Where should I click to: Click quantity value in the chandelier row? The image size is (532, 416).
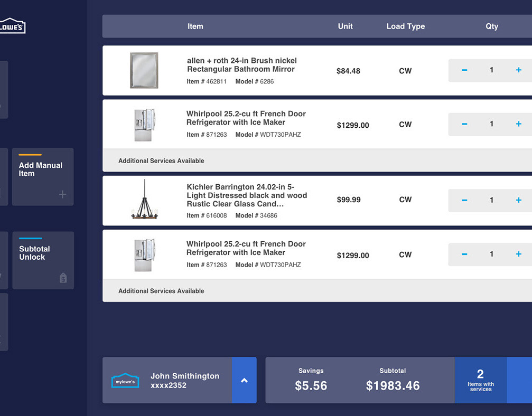click(491, 201)
